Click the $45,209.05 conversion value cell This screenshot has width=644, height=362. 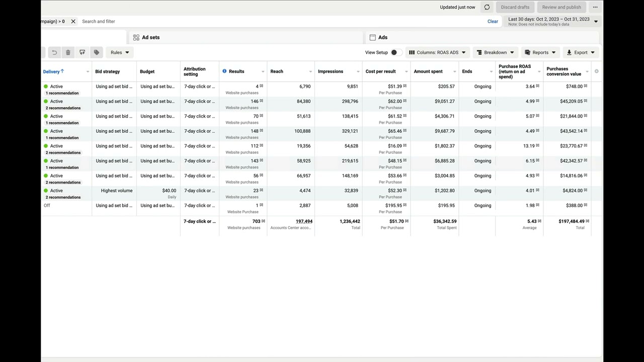click(x=571, y=101)
